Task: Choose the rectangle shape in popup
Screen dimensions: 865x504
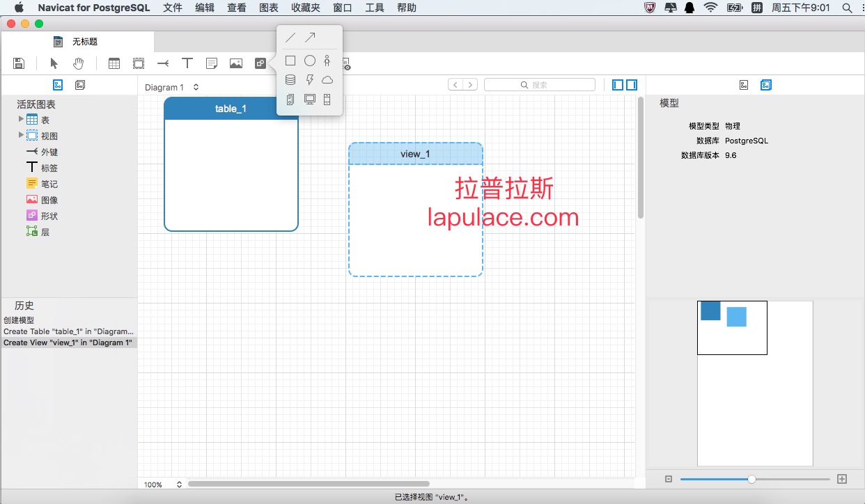Action: (x=290, y=61)
